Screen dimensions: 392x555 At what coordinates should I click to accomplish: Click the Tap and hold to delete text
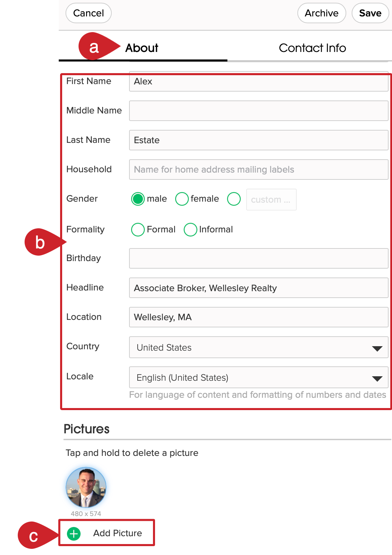click(x=132, y=453)
